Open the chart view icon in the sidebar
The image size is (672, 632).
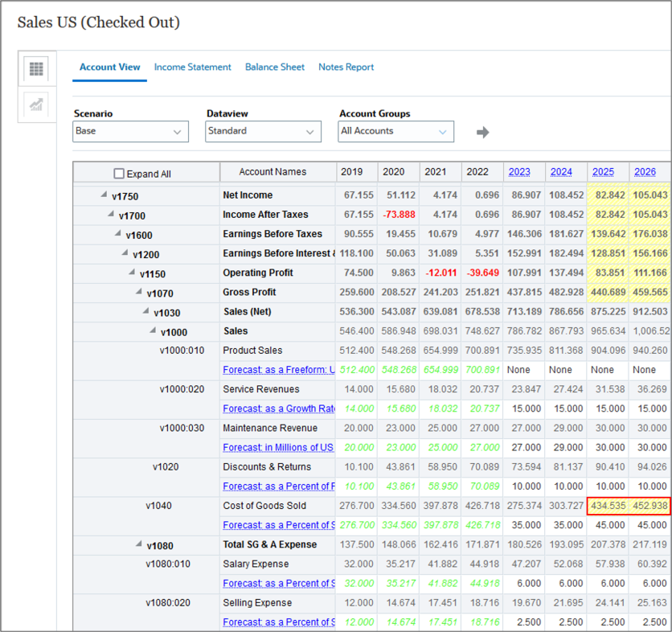[x=35, y=105]
